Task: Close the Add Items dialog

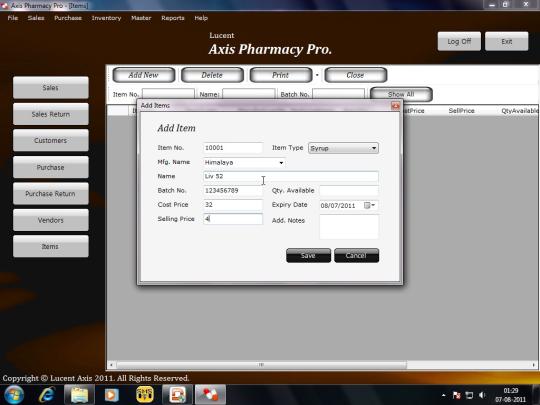Action: coord(395,106)
